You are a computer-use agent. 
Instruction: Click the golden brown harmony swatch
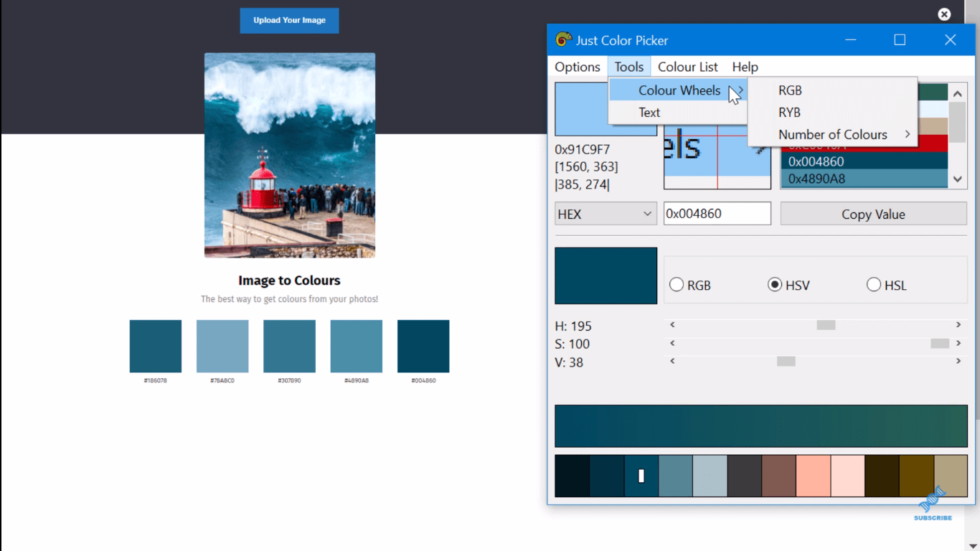917,476
